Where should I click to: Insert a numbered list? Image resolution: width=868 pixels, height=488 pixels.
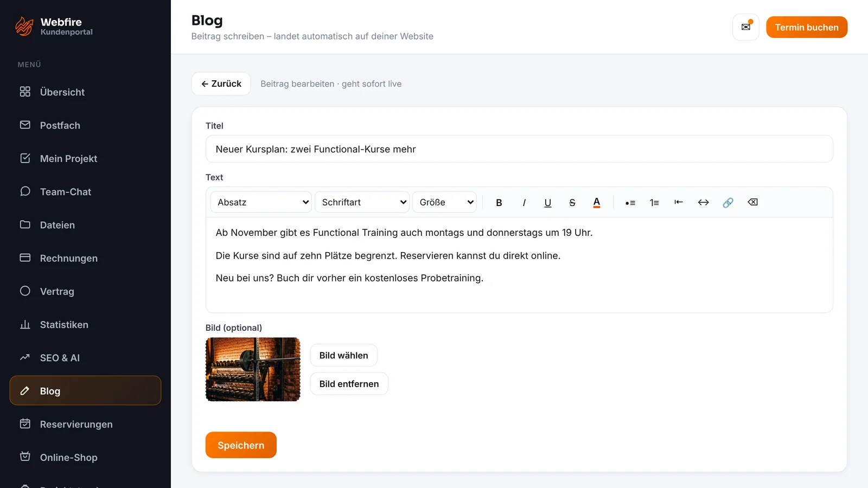[x=654, y=202]
